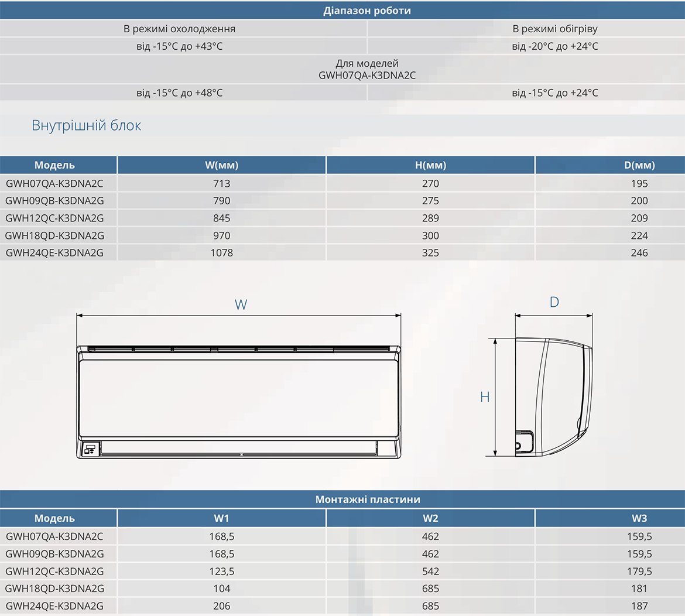
Task: Click the side-view drawing of indoor unit
Action: [x=554, y=397]
